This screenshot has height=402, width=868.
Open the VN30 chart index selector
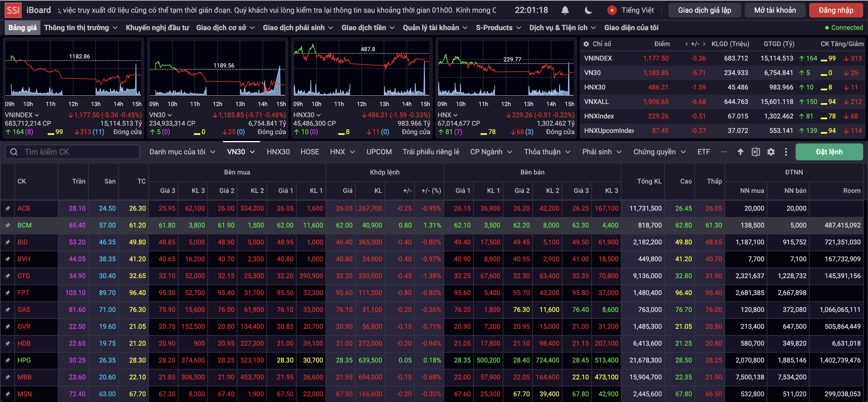[x=161, y=115]
